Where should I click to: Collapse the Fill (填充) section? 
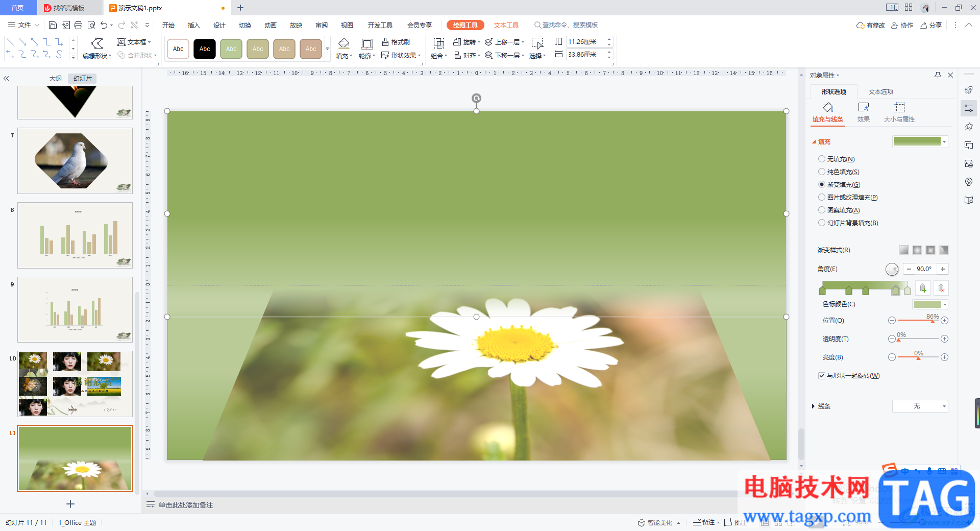pyautogui.click(x=814, y=142)
